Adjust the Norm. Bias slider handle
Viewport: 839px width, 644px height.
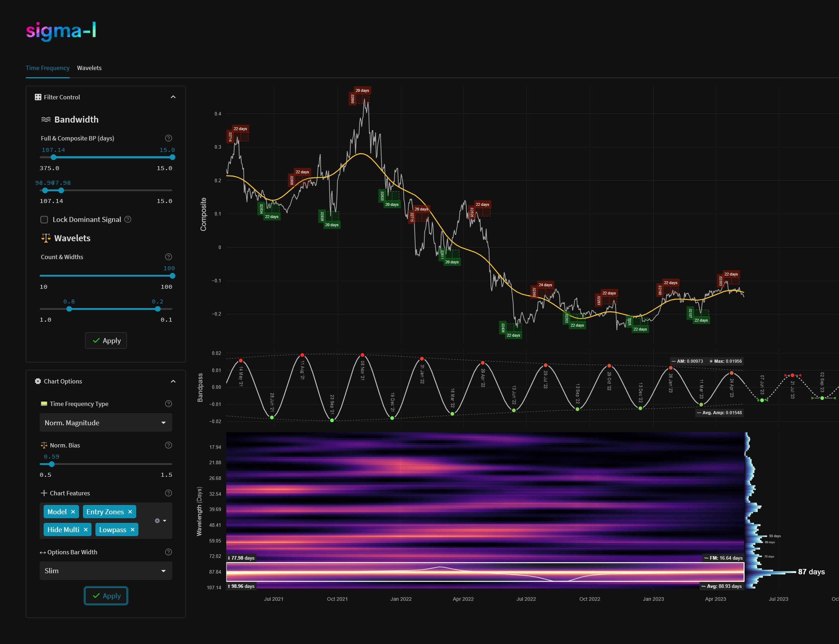[x=52, y=464]
